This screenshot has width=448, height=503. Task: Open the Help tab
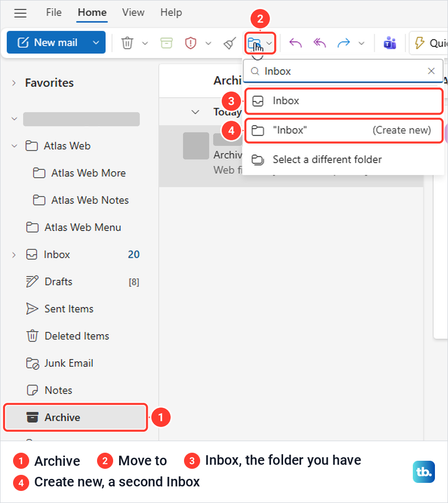[x=171, y=13]
